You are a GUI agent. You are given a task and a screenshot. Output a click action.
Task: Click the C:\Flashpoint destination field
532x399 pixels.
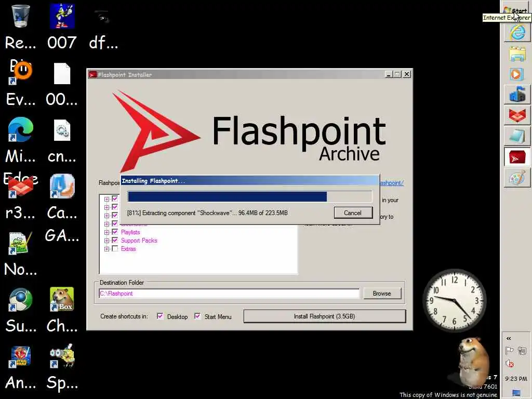[x=229, y=294]
